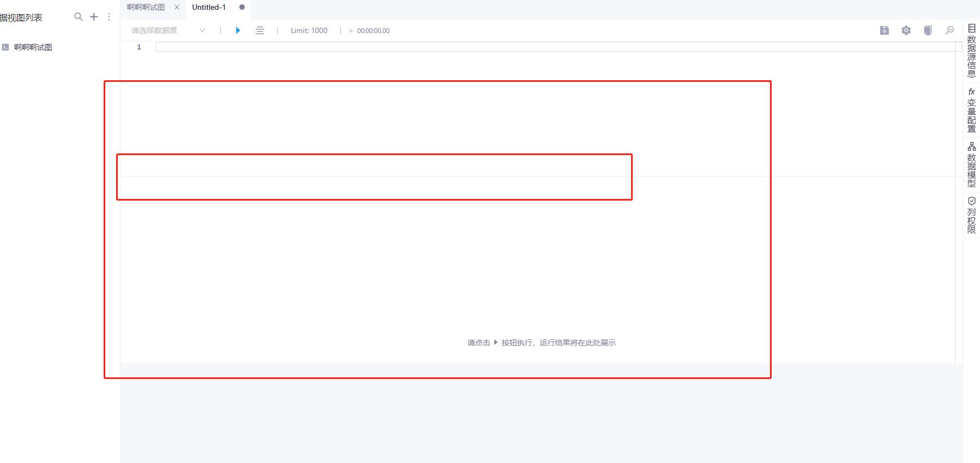Add a new data view with plus icon
Screen dimensions: 980x463
94,17
